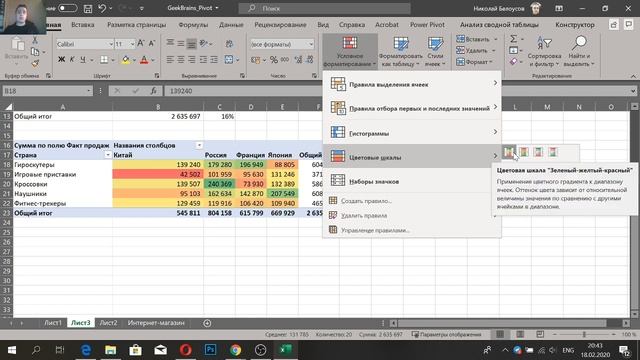The width and height of the screenshot is (640, 360).
Task: Open Правила выделения ячеек submenu
Action: point(412,84)
